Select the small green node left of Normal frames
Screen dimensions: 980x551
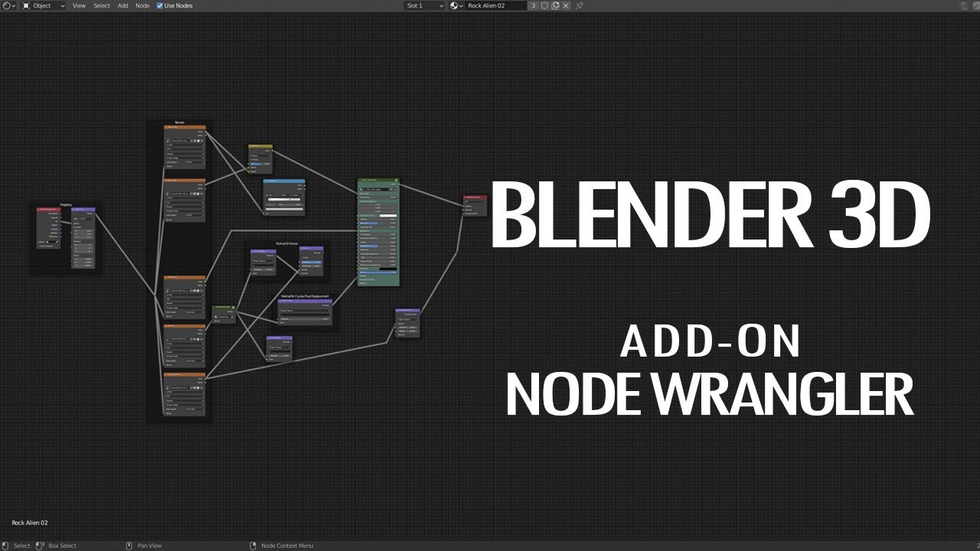(x=224, y=314)
